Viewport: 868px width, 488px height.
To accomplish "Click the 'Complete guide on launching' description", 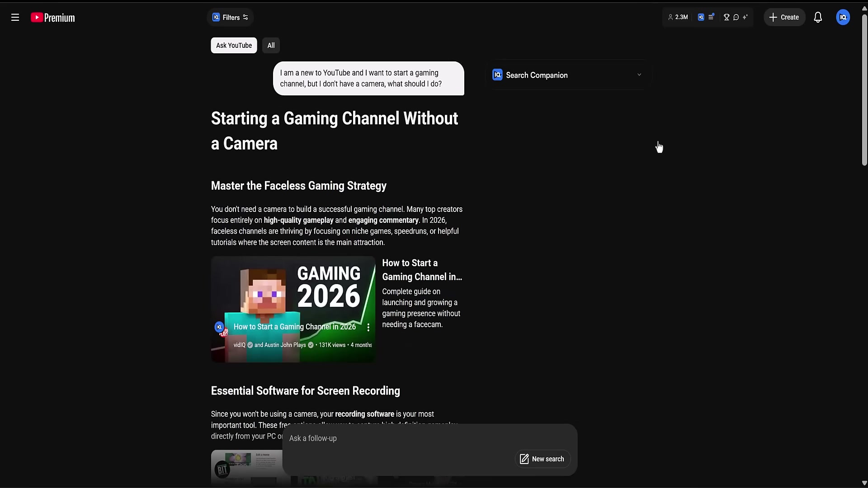I will tap(421, 308).
